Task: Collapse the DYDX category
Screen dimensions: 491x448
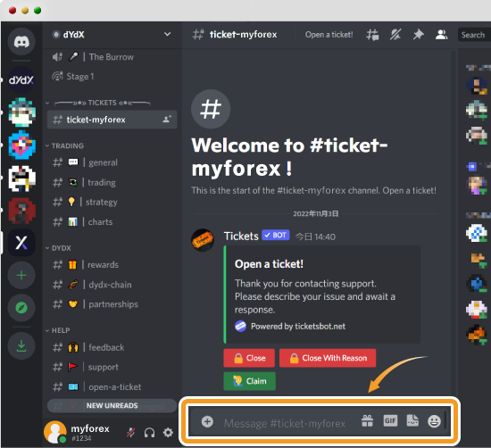Action: pyautogui.click(x=58, y=248)
